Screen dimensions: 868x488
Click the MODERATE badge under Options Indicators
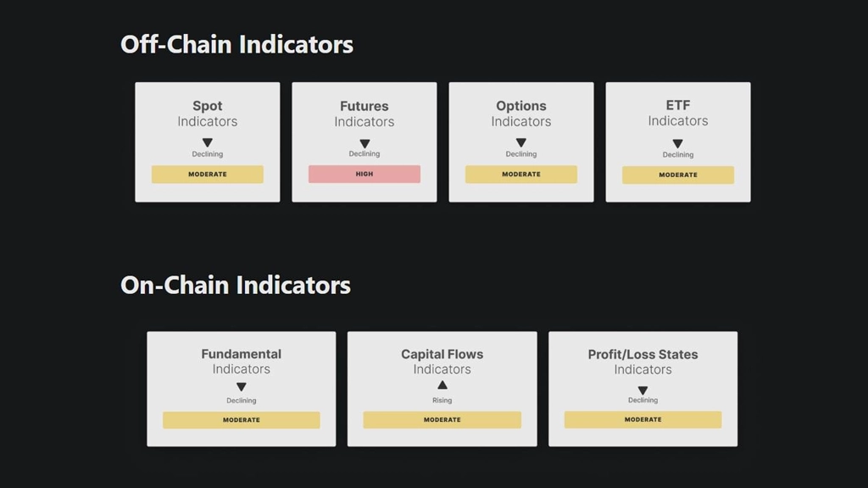(x=521, y=175)
